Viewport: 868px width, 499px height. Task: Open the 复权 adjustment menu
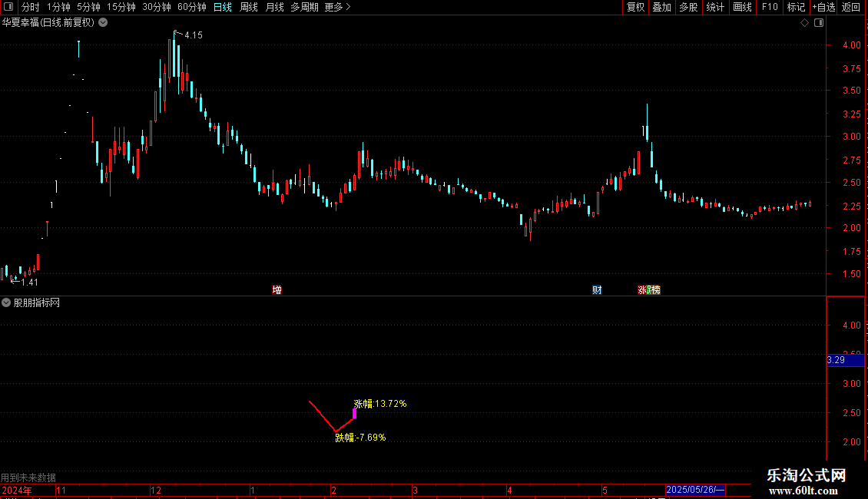point(635,7)
